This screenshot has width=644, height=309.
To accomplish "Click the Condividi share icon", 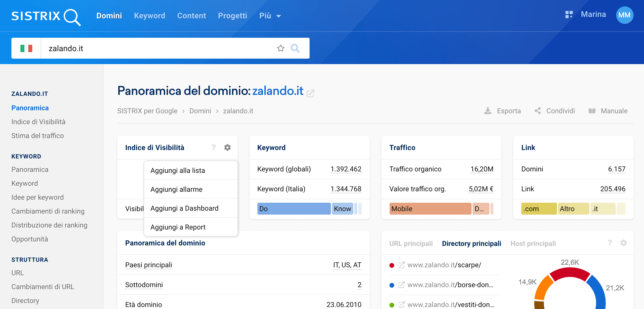I will point(537,111).
